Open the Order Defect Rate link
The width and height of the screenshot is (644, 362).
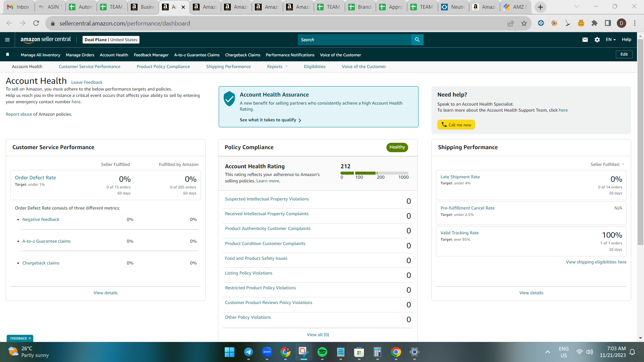tap(36, 178)
